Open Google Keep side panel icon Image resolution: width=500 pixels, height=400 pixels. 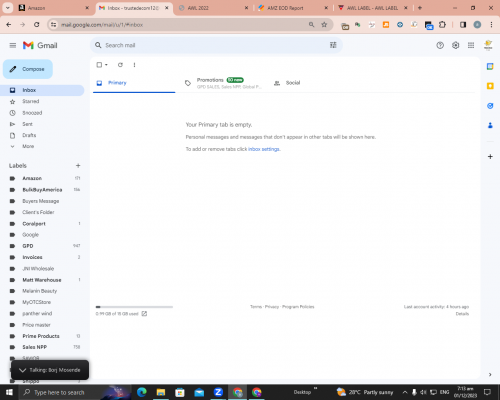pos(490,86)
